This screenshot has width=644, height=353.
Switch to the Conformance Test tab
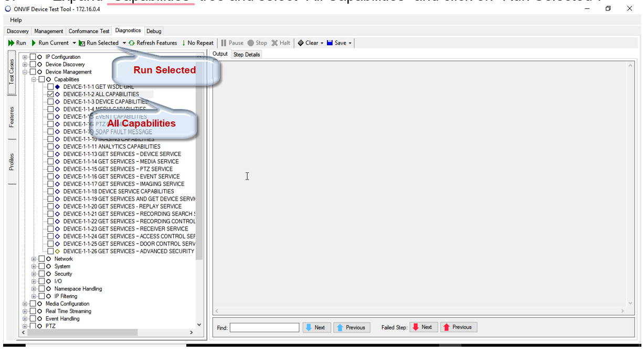pos(89,32)
